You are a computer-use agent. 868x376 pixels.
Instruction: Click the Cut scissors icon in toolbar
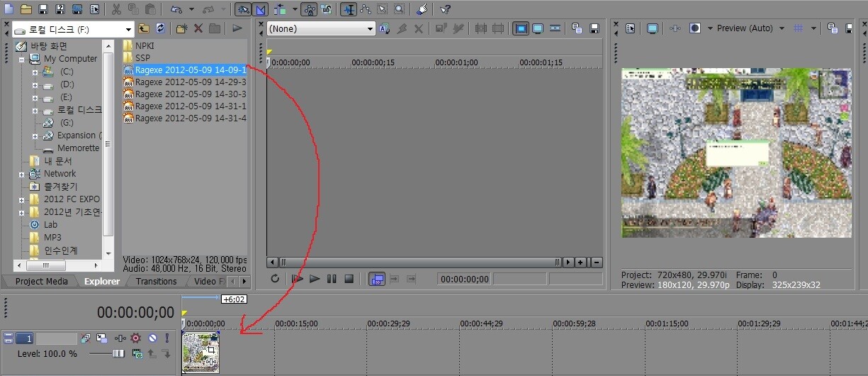coord(116,9)
